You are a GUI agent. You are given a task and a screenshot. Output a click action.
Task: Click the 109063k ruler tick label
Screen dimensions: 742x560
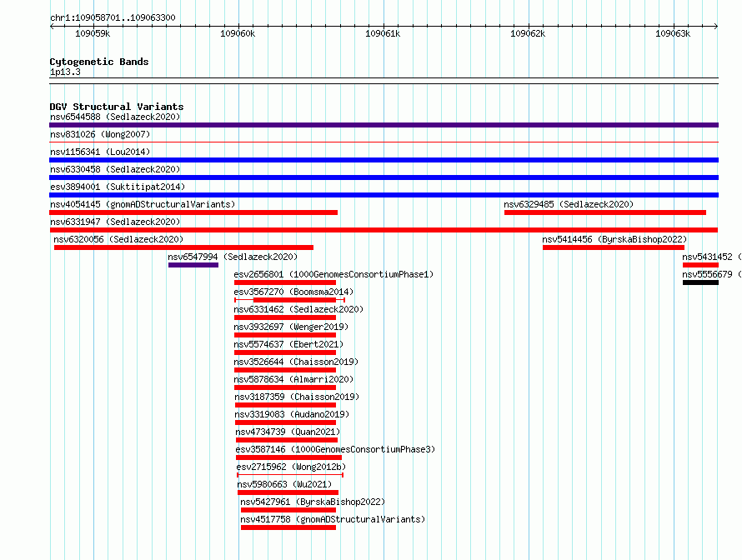pyautogui.click(x=673, y=33)
